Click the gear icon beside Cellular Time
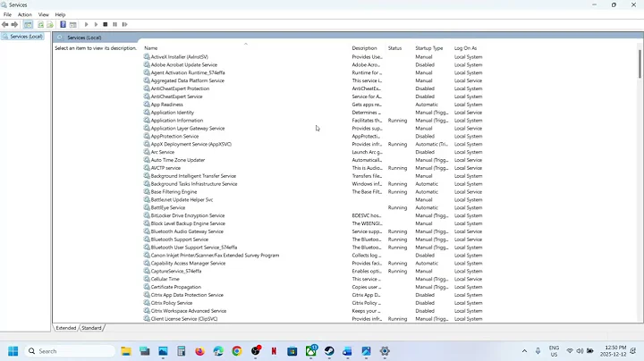The image size is (644, 361). click(147, 279)
